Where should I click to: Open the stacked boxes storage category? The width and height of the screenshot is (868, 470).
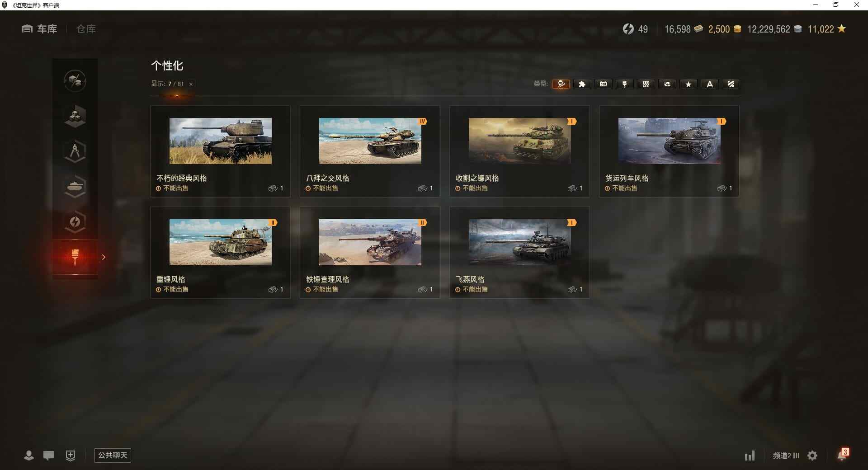pyautogui.click(x=75, y=116)
